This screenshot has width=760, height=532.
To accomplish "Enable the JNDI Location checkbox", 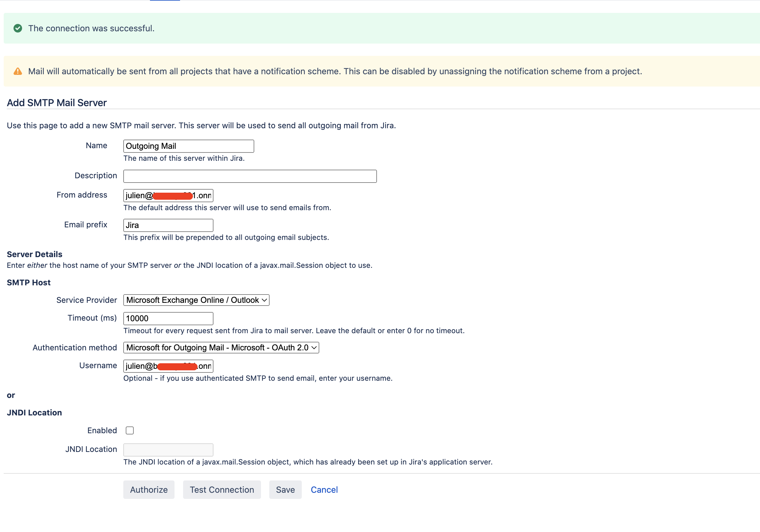I will click(x=130, y=430).
